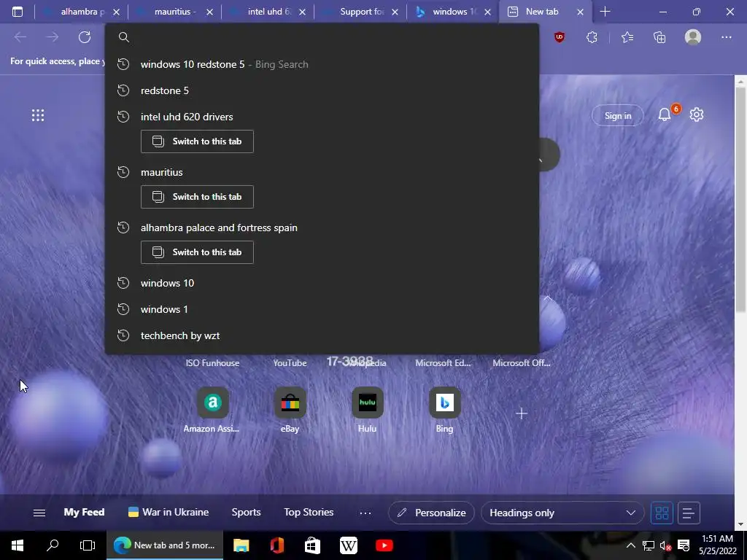This screenshot has height=560, width=747.
Task: Open War in Ukraine feed tab
Action: (x=169, y=513)
